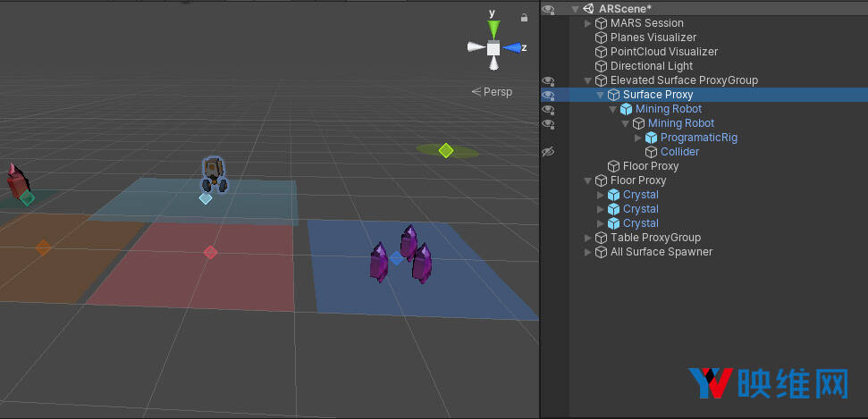Unhide Collider using its crossed-out eye icon

point(548,152)
